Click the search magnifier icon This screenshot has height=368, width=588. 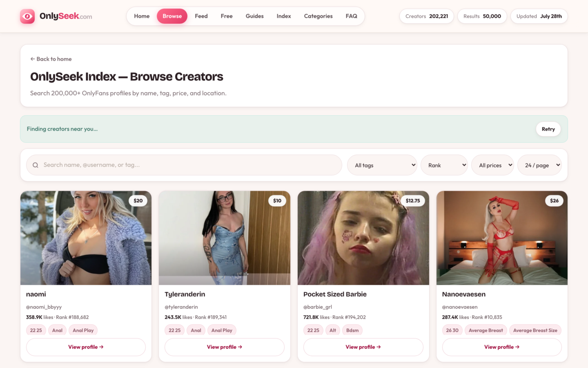(x=36, y=165)
